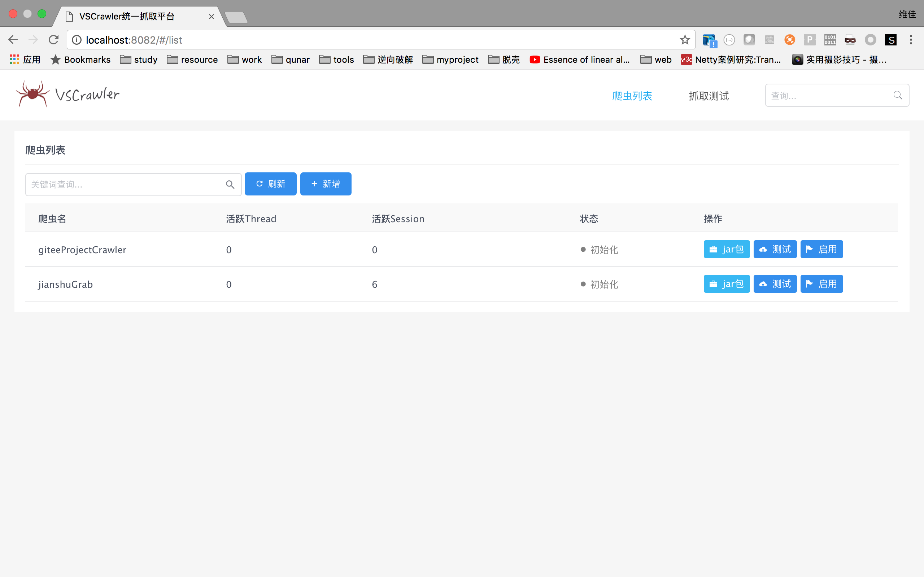Reload the page with browser refresh icon
The width and height of the screenshot is (924, 577).
coord(53,40)
